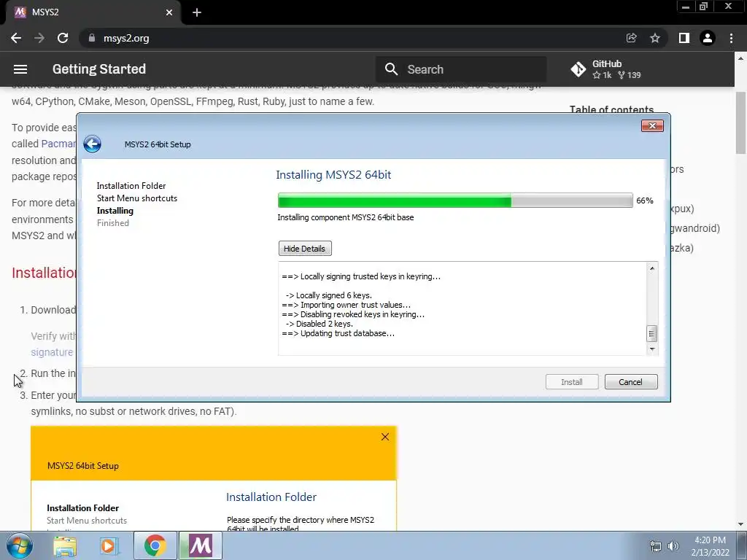Click the site Search field
This screenshot has width=747, height=560.
461,69
